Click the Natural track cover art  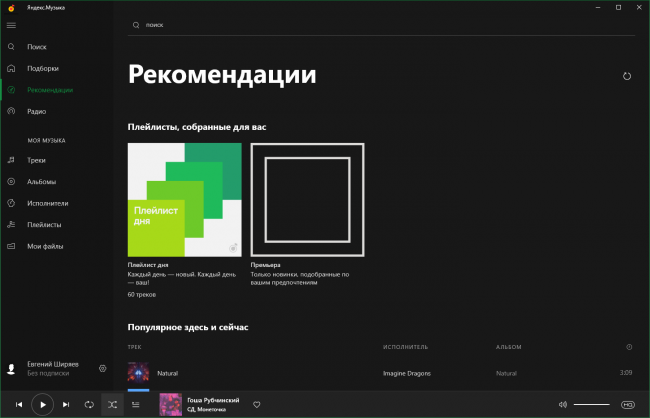pyautogui.click(x=138, y=373)
